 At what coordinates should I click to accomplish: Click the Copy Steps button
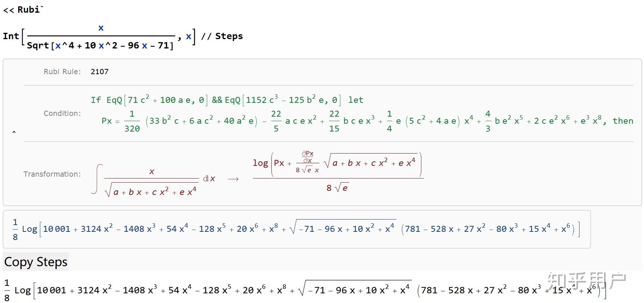click(36, 262)
